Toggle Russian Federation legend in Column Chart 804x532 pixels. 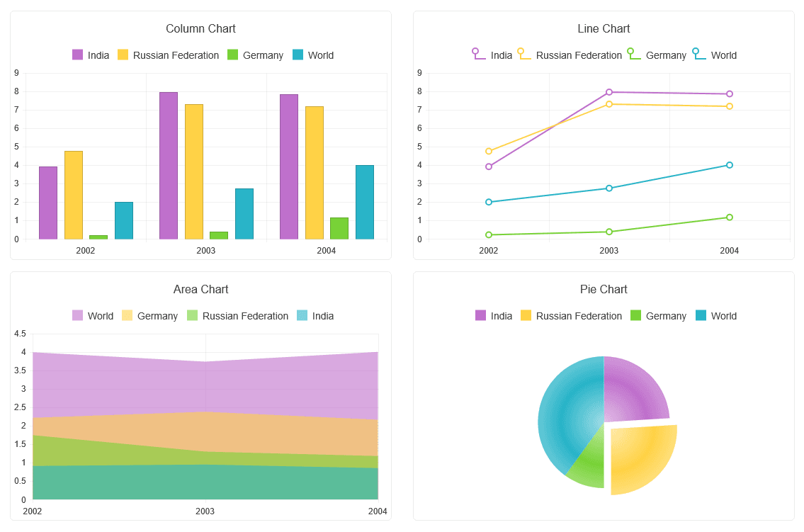pos(168,55)
